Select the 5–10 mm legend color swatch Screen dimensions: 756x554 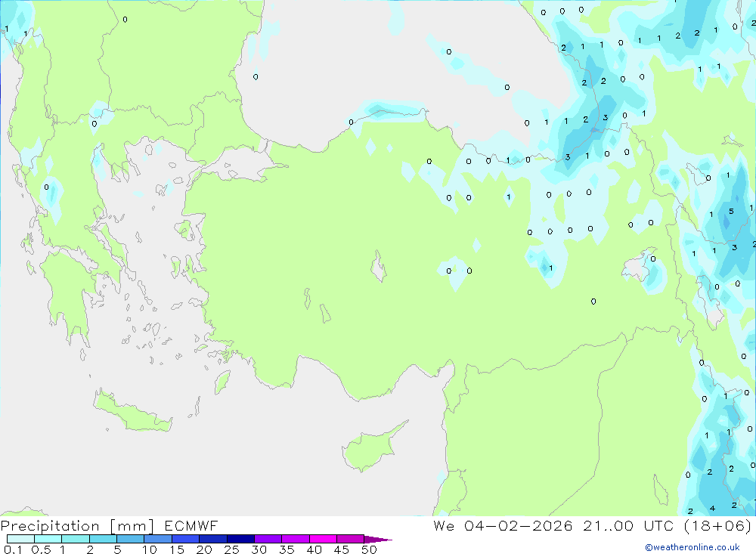(130, 539)
